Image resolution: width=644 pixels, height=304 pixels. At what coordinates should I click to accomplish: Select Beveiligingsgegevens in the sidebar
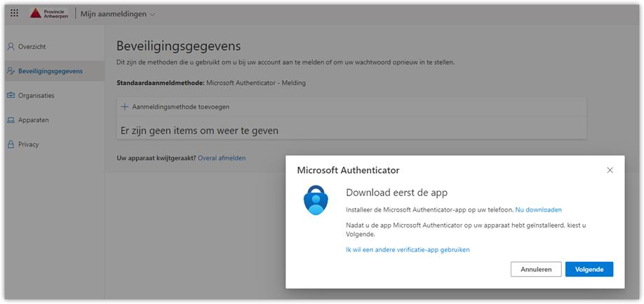50,71
